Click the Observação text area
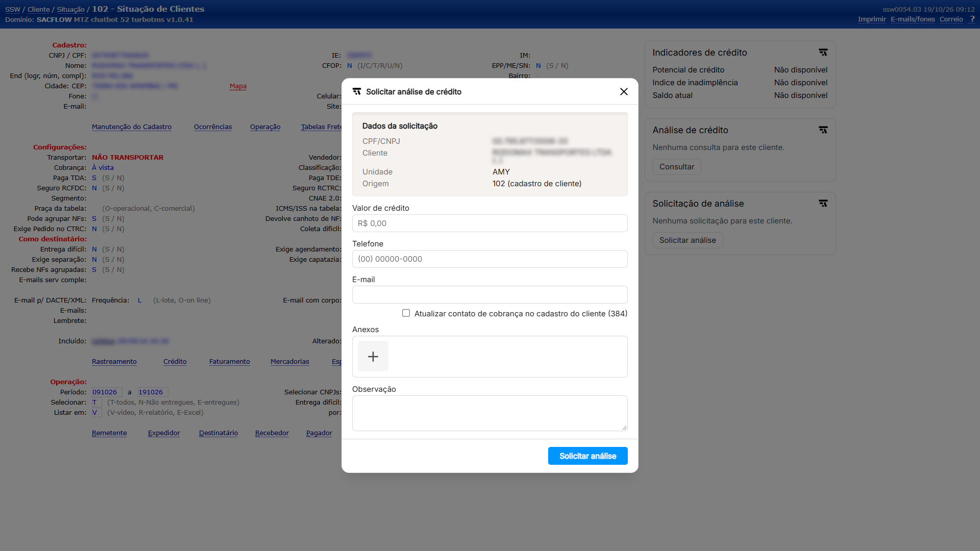This screenshot has height=551, width=980. pyautogui.click(x=490, y=413)
